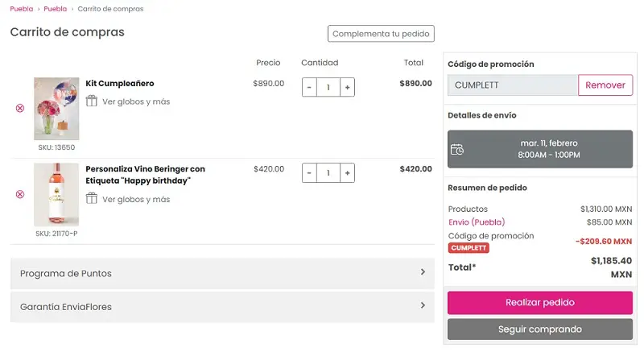The image size is (644, 352).
Task: Increase Vino Beringer quantity with plus
Action: 347,173
